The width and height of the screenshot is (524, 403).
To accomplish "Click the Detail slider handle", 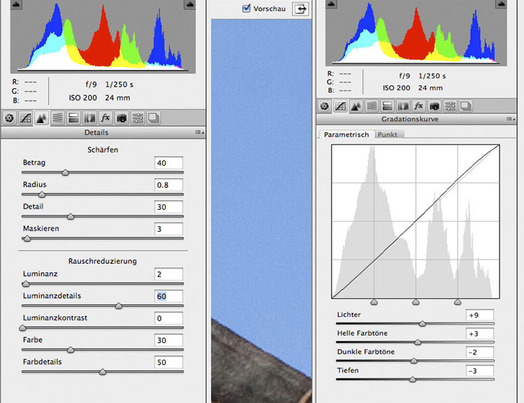I will coord(71,217).
